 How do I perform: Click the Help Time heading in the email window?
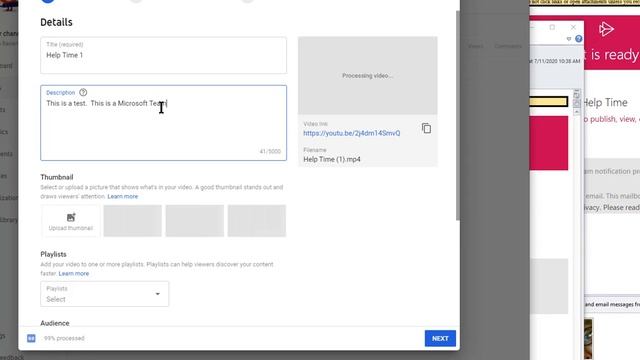605,103
